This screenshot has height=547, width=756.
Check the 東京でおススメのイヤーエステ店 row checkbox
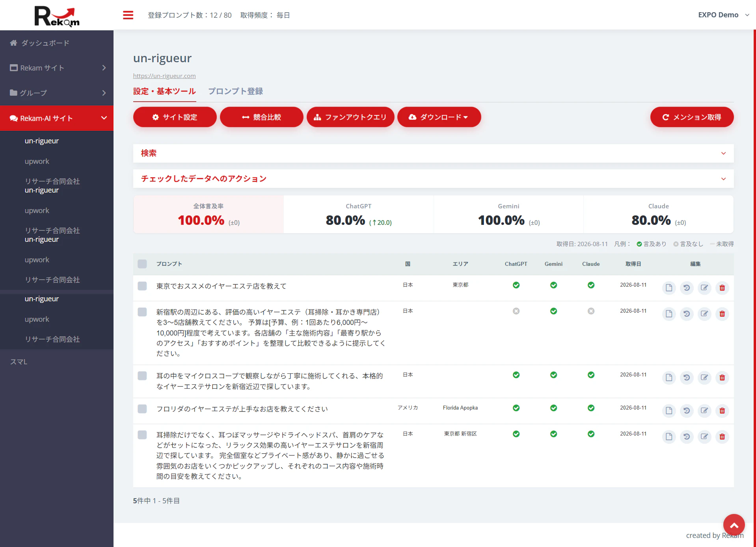(x=142, y=286)
